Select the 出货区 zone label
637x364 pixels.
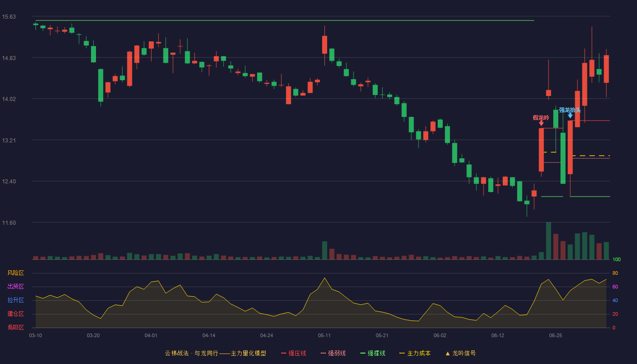[15, 287]
